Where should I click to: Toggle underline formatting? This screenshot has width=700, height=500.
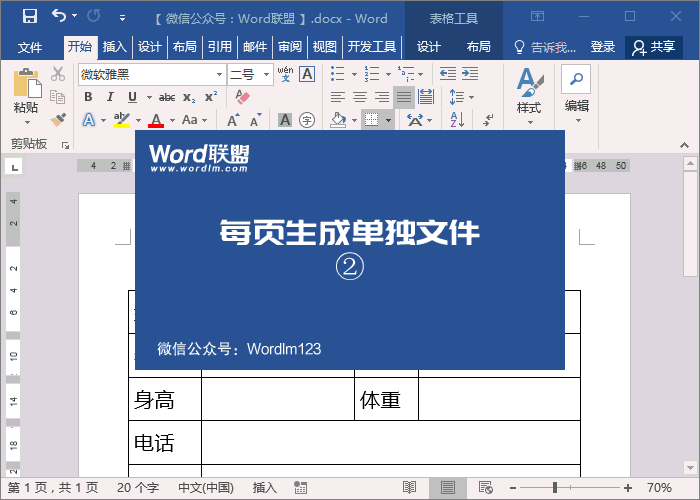(132, 97)
